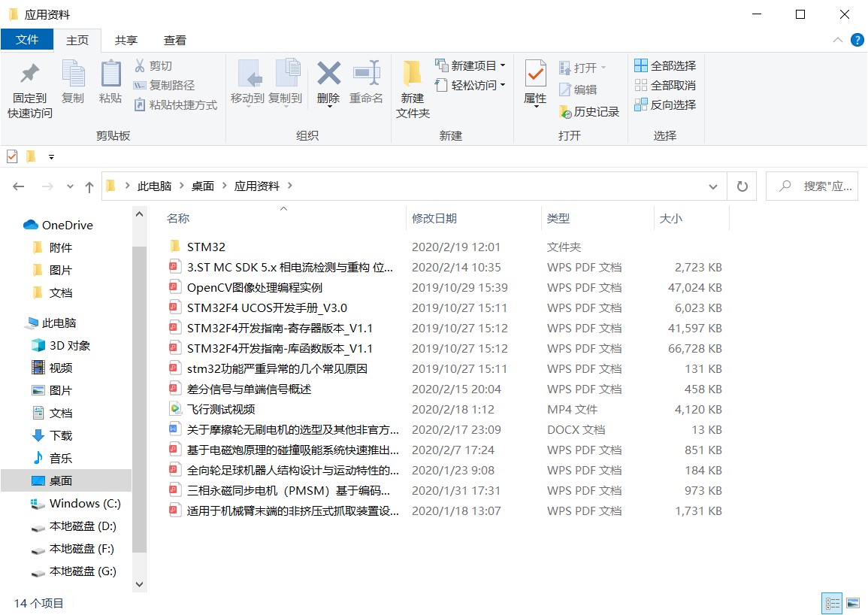
Task: Select OpenCV图像处理编程实例 PDF file
Action: pos(255,287)
